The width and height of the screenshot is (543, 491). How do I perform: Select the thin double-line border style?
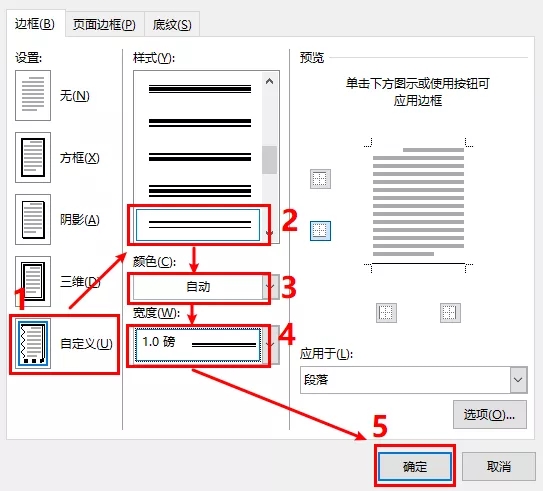(x=198, y=225)
